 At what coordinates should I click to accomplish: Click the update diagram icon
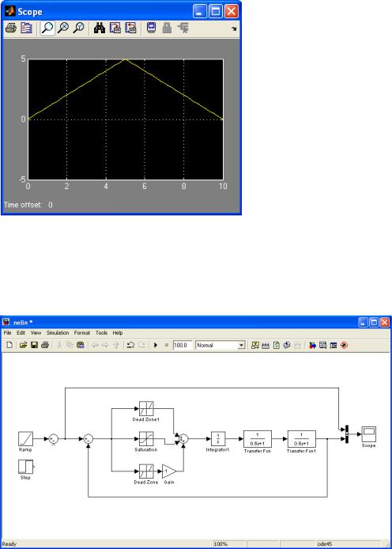[x=287, y=345]
